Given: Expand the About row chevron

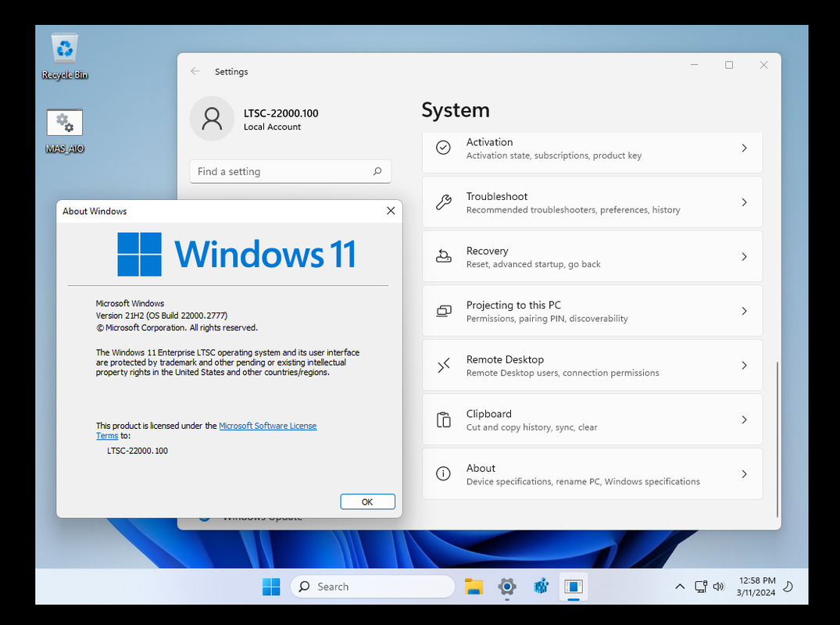Looking at the screenshot, I should pyautogui.click(x=744, y=474).
